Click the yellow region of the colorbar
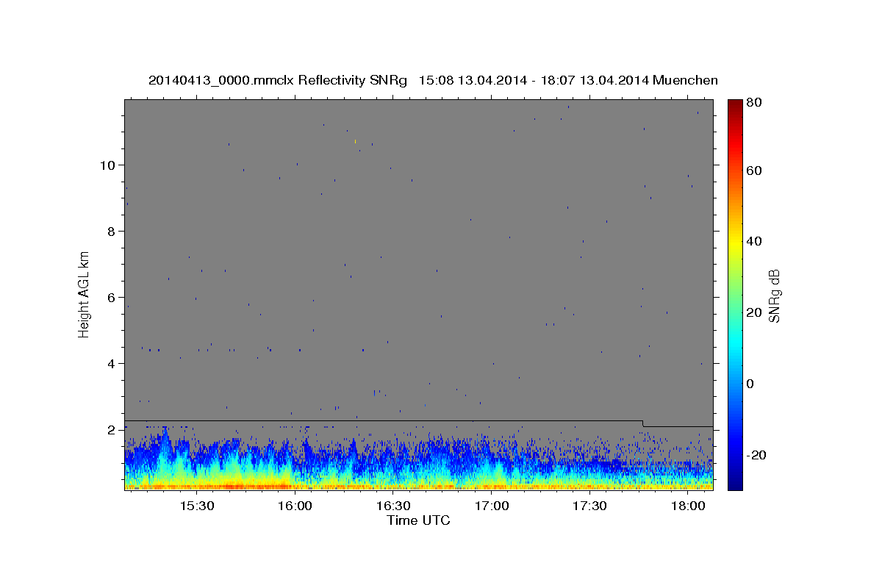The height and width of the screenshot is (588, 882). [x=735, y=243]
